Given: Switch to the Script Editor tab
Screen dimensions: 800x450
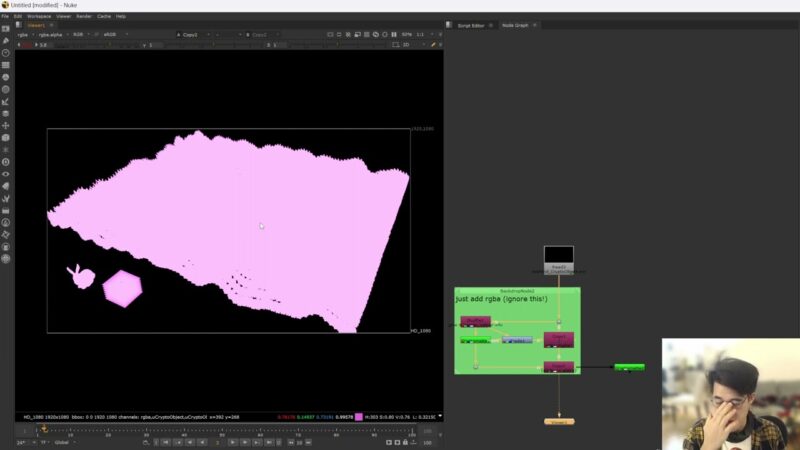Looking at the screenshot, I should click(x=471, y=25).
